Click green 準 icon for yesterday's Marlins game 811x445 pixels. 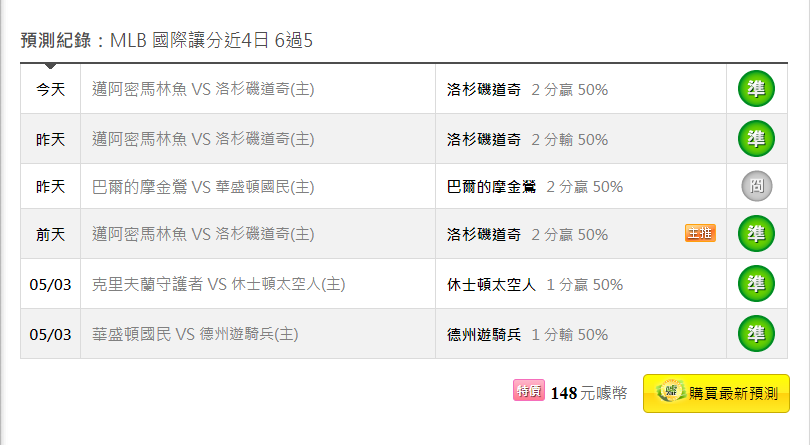(x=756, y=139)
